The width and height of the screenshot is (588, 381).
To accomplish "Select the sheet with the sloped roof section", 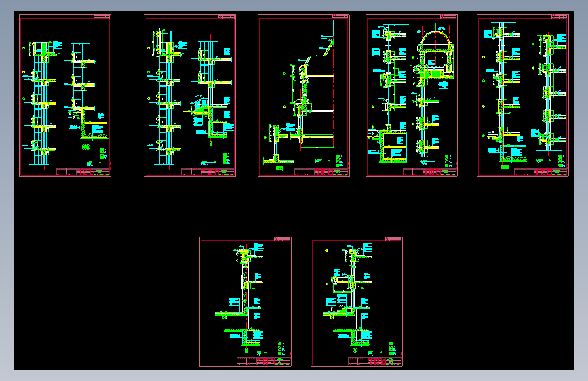I will click(304, 95).
